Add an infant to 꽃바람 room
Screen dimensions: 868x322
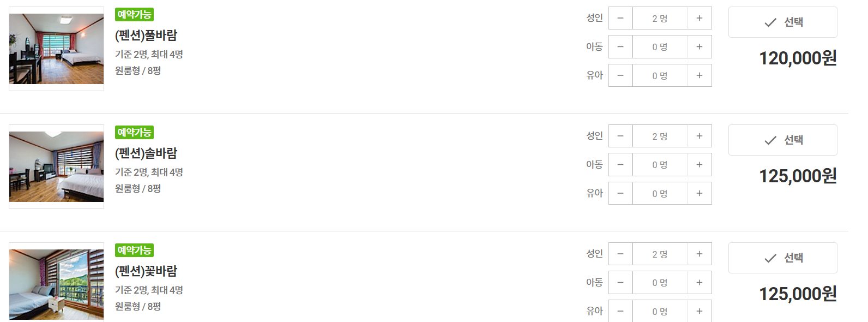click(700, 311)
